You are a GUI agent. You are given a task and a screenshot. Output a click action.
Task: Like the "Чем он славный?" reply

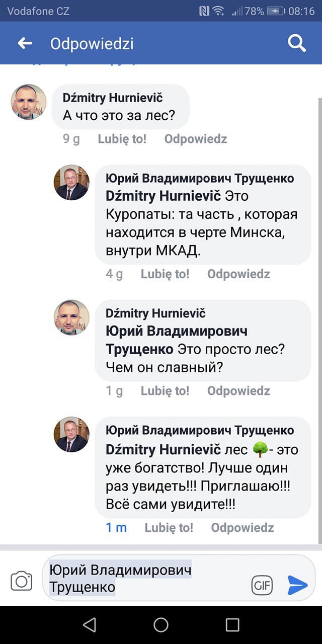165,391
